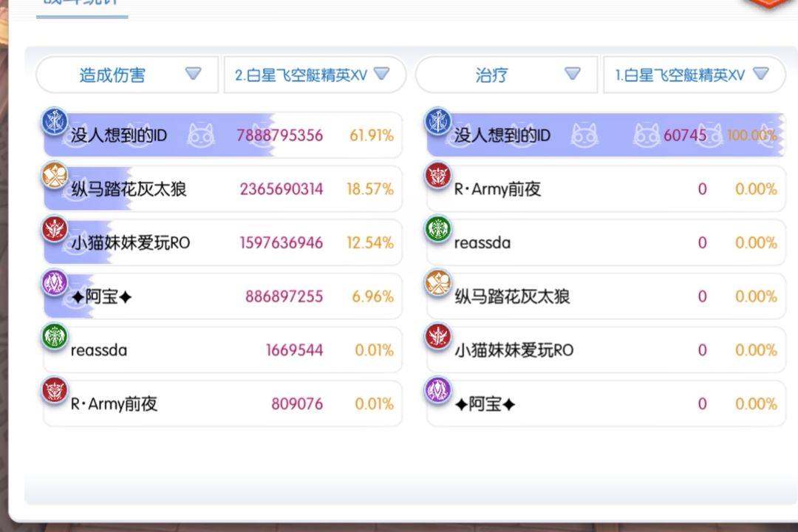
Task: Select player name 纵马踏花灰太狼 in healing list
Action: point(512,297)
